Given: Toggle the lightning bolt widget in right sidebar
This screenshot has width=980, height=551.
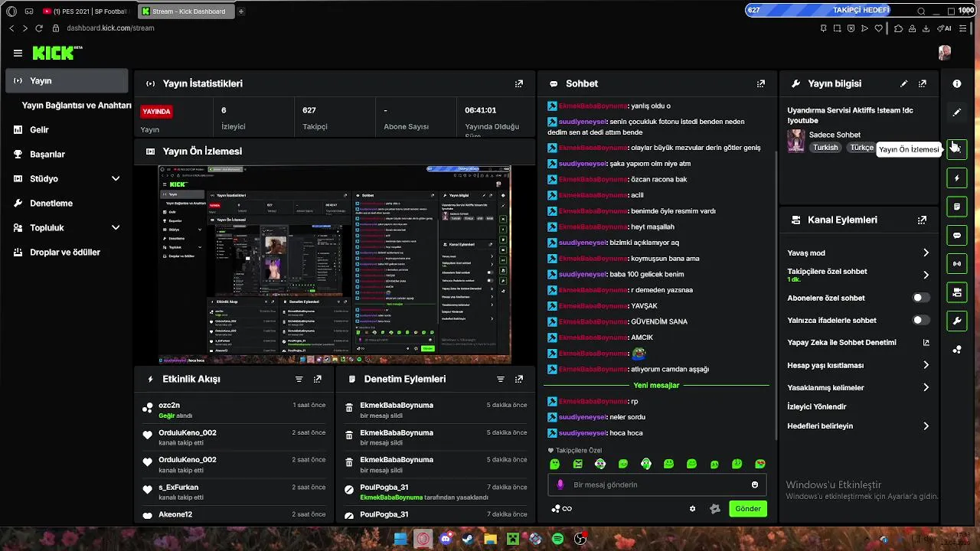Looking at the screenshot, I should 957,178.
